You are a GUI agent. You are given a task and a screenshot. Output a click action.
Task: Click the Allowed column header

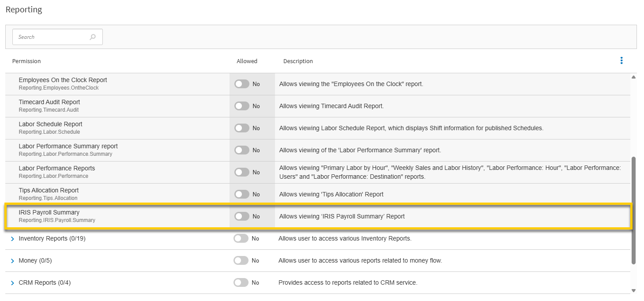point(247,61)
